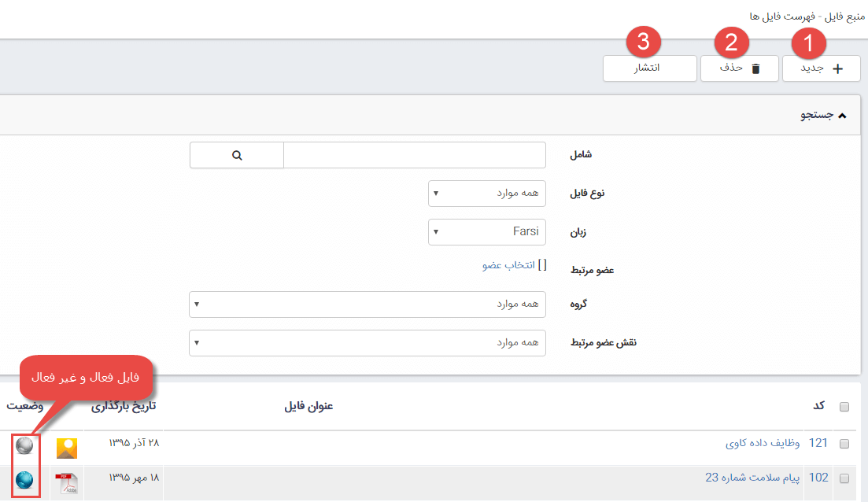Open the گروه dropdown

(x=367, y=304)
